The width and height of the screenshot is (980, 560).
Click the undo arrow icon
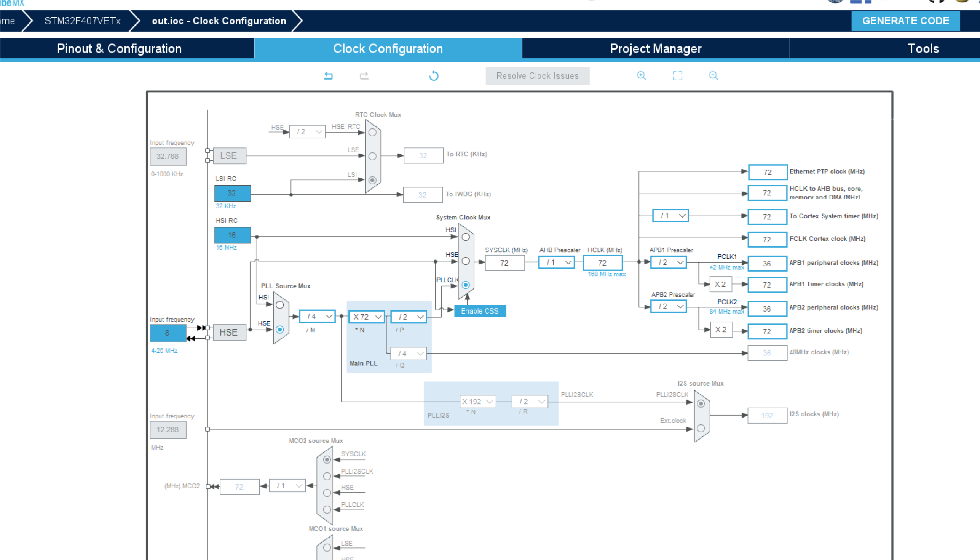[x=328, y=76]
